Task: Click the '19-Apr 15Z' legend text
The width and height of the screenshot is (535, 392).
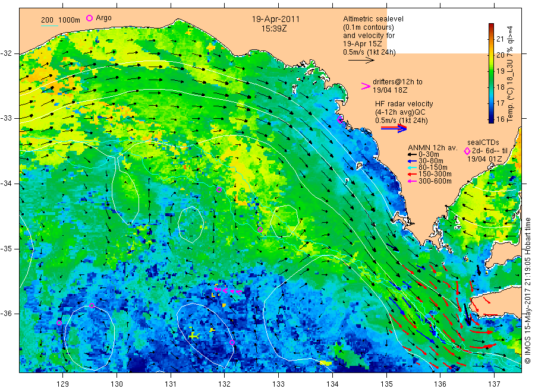Action: 363,44
